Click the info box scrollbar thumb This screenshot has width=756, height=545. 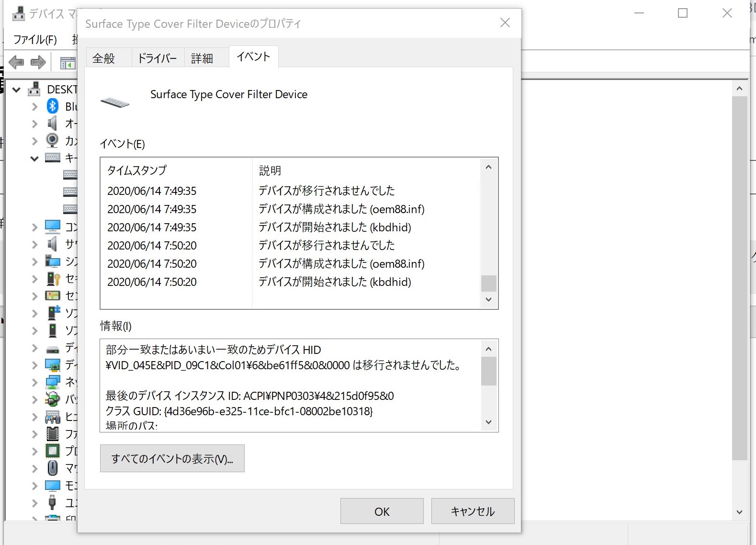pyautogui.click(x=488, y=371)
